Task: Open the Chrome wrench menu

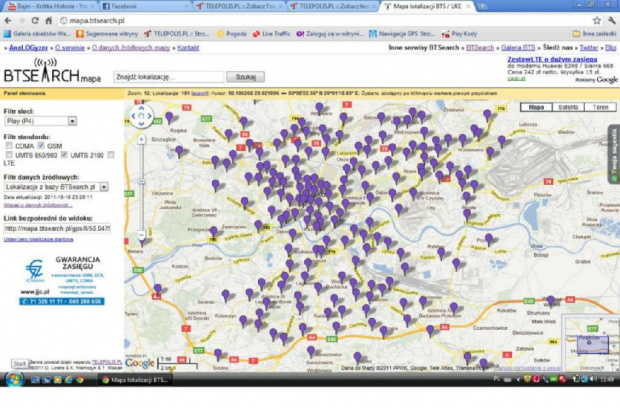Action: [612, 21]
